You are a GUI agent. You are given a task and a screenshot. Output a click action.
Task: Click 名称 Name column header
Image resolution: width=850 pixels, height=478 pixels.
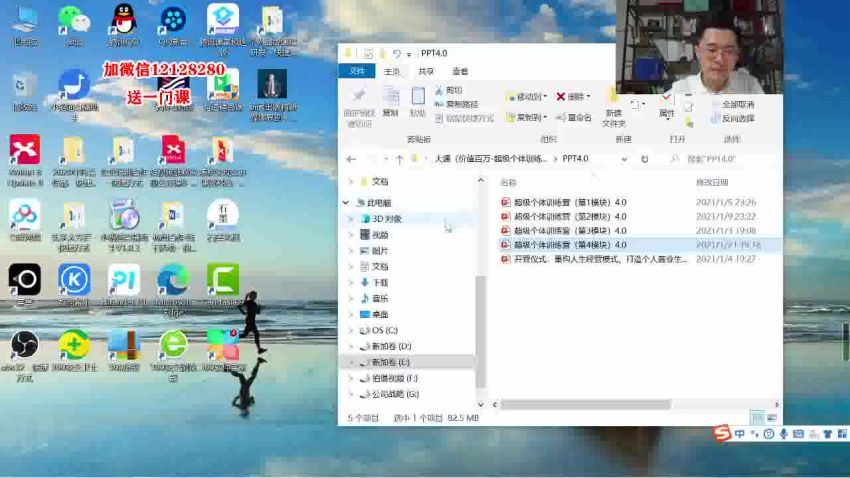click(508, 183)
